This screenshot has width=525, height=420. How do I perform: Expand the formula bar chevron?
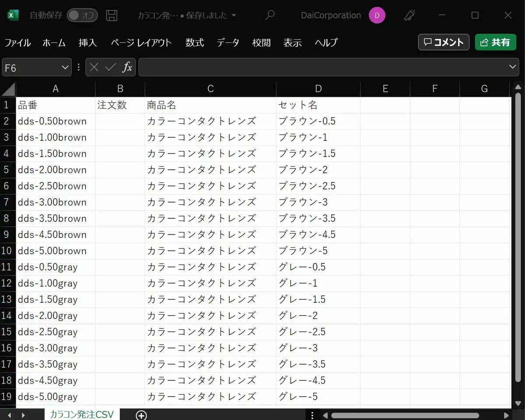point(513,67)
